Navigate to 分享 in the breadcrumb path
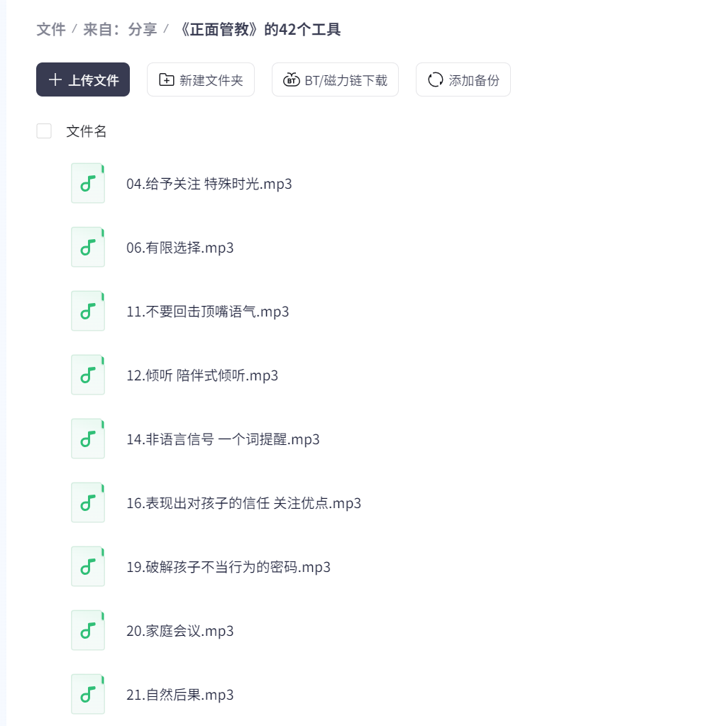 [143, 30]
